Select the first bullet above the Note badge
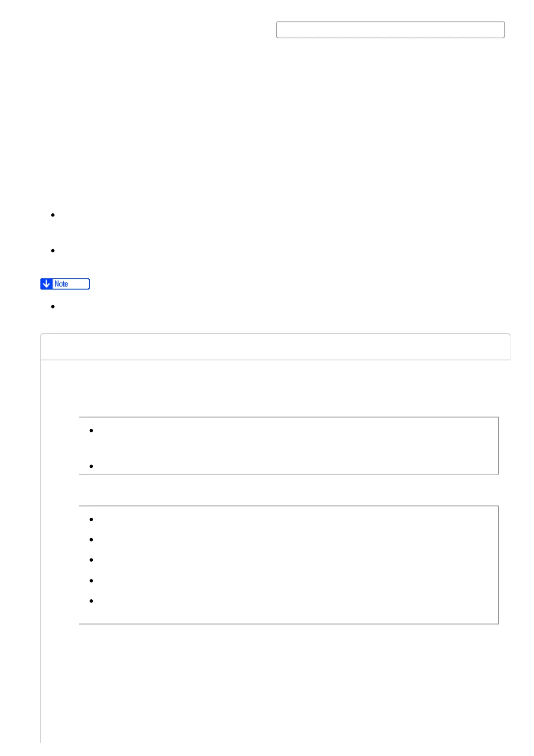Screen dimensions: 534x756 [x=53, y=215]
